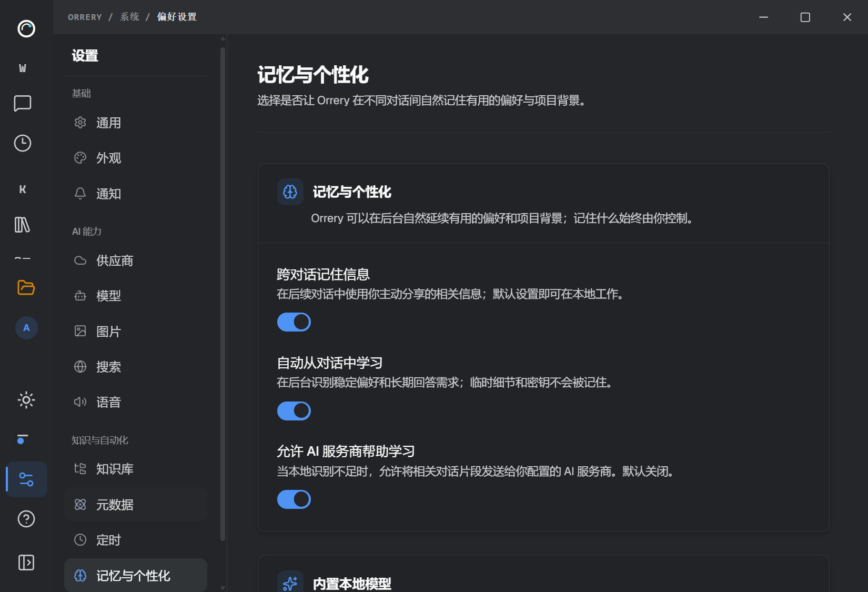Click the 内置本地模型 card title

coord(352,584)
